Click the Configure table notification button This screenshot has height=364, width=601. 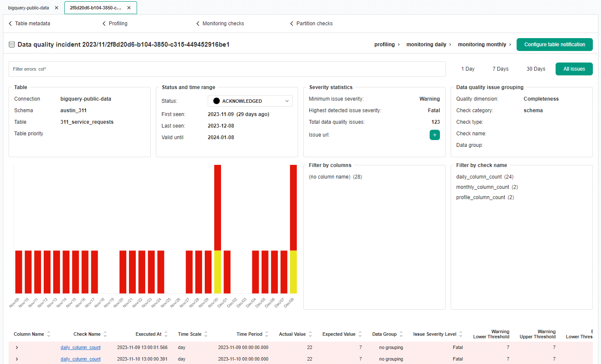tap(554, 44)
